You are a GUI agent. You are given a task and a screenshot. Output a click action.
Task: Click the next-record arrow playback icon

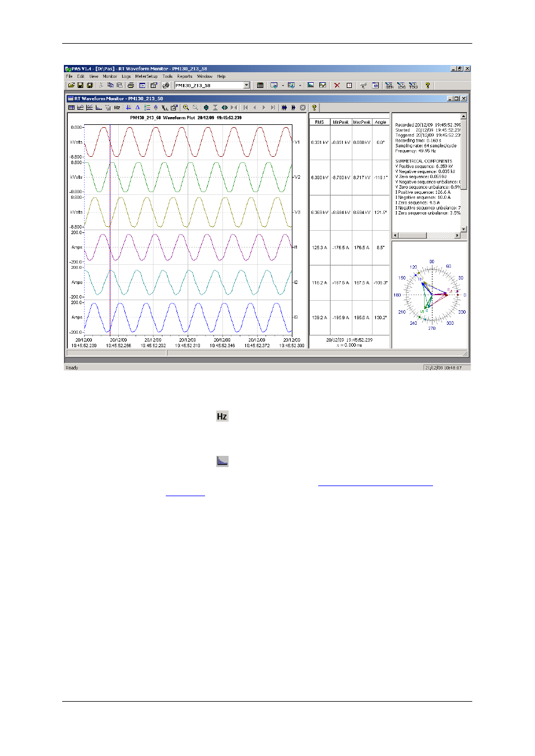264,108
